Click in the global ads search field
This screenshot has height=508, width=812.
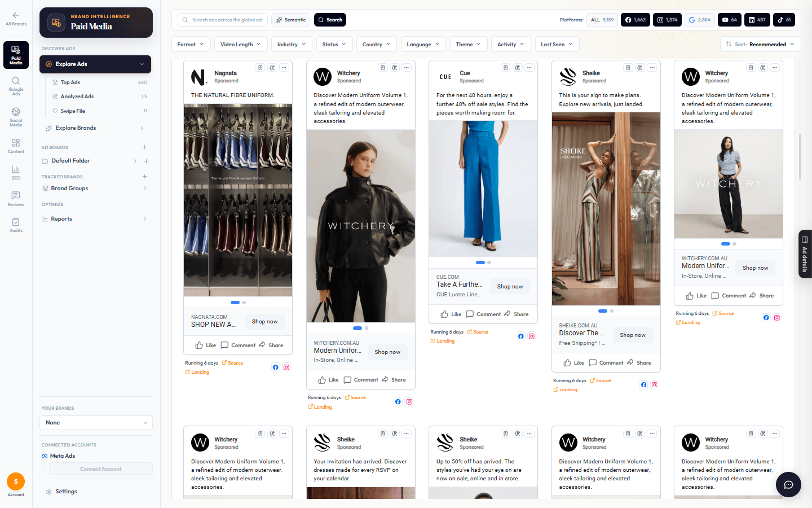pos(223,20)
